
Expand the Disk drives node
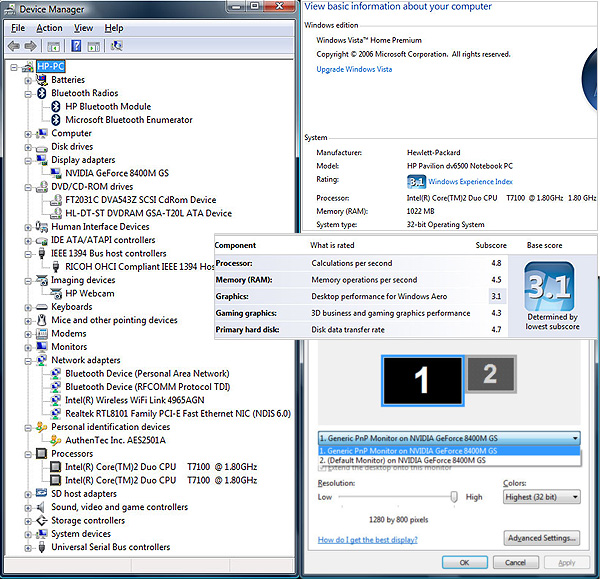28,148
